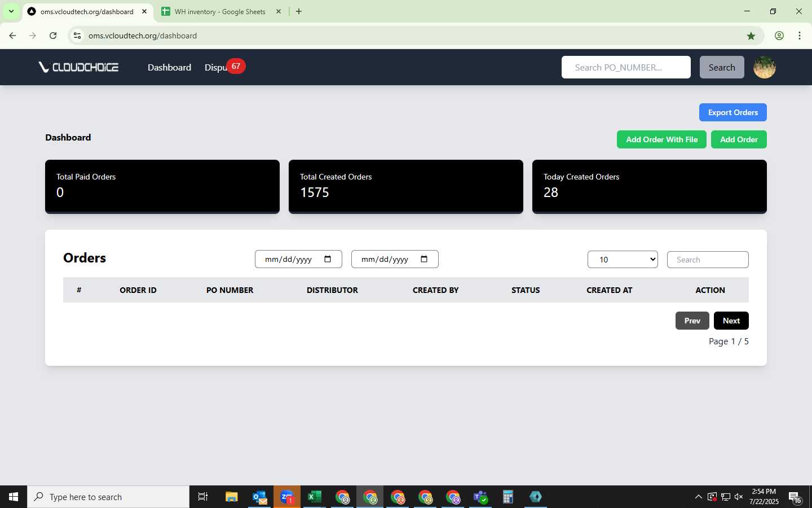Viewport: 812px width, 508px height.
Task: Click the second mm/dd/yyyy date field
Action: pyautogui.click(x=395, y=259)
